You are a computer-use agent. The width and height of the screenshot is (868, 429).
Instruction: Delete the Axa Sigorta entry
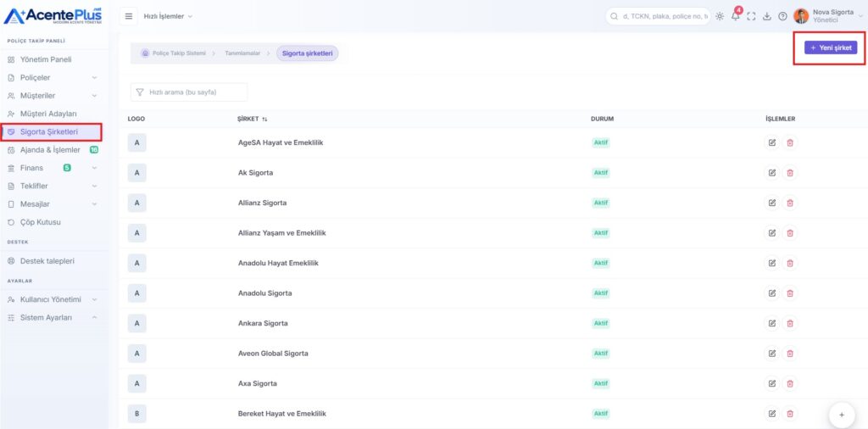[x=790, y=383]
